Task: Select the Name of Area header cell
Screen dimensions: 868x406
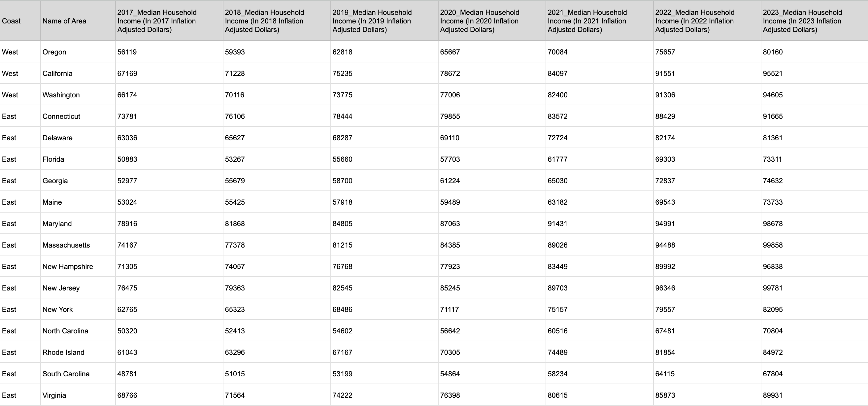Action: 64,21
